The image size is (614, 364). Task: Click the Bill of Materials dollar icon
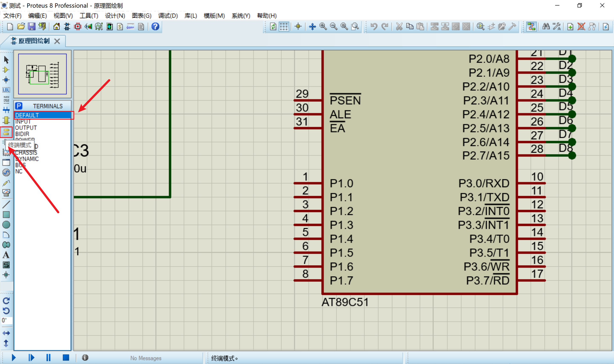click(x=120, y=26)
